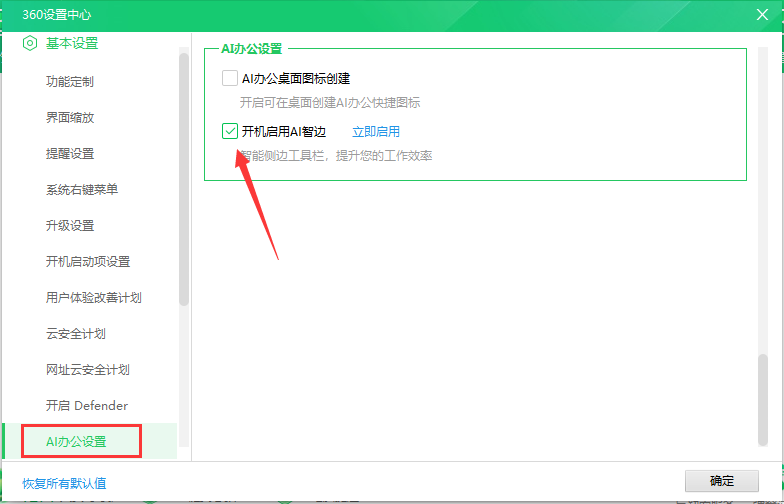Click the 立即启用 link
The height and width of the screenshot is (504, 784).
click(x=376, y=132)
